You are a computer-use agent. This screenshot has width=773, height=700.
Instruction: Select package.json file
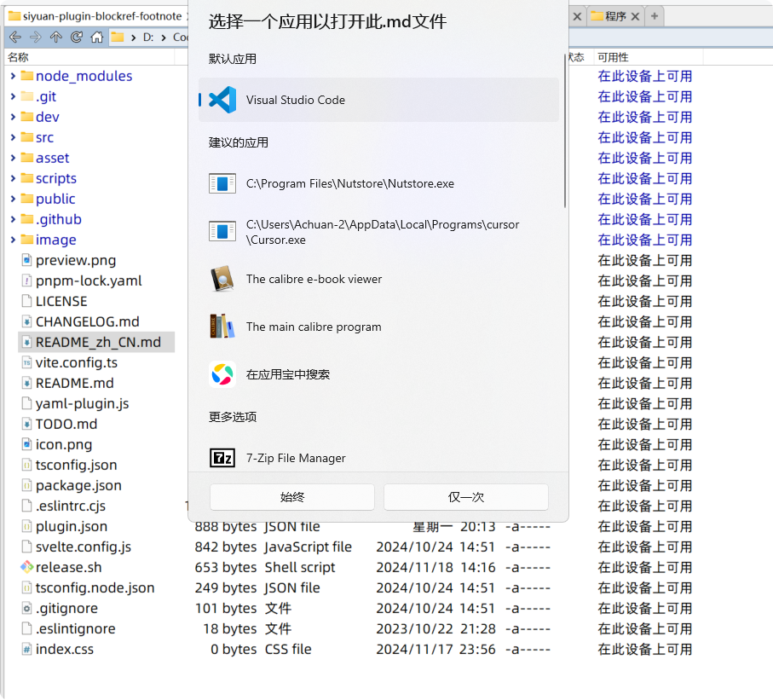click(x=78, y=485)
